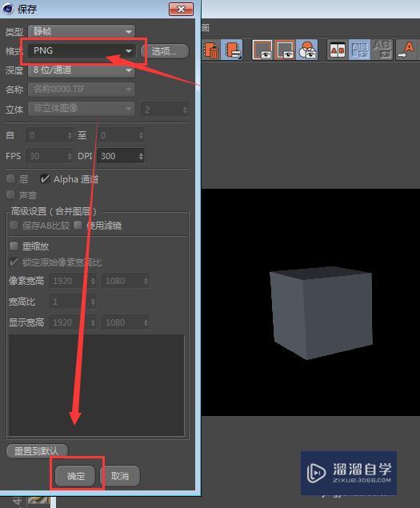
Task: Click the 像素宽高 height field showing 1080
Action: pyautogui.click(x=125, y=281)
